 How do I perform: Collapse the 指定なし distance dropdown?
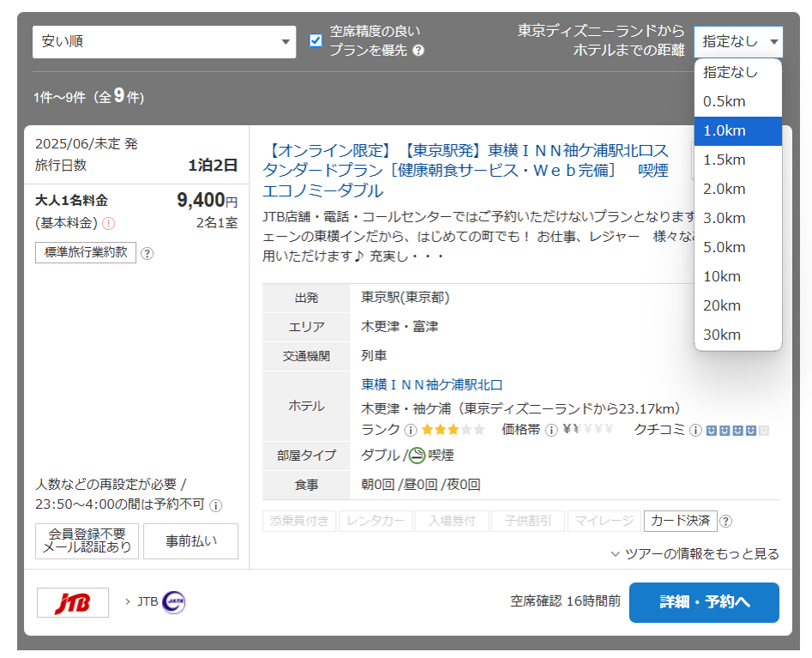click(x=738, y=41)
